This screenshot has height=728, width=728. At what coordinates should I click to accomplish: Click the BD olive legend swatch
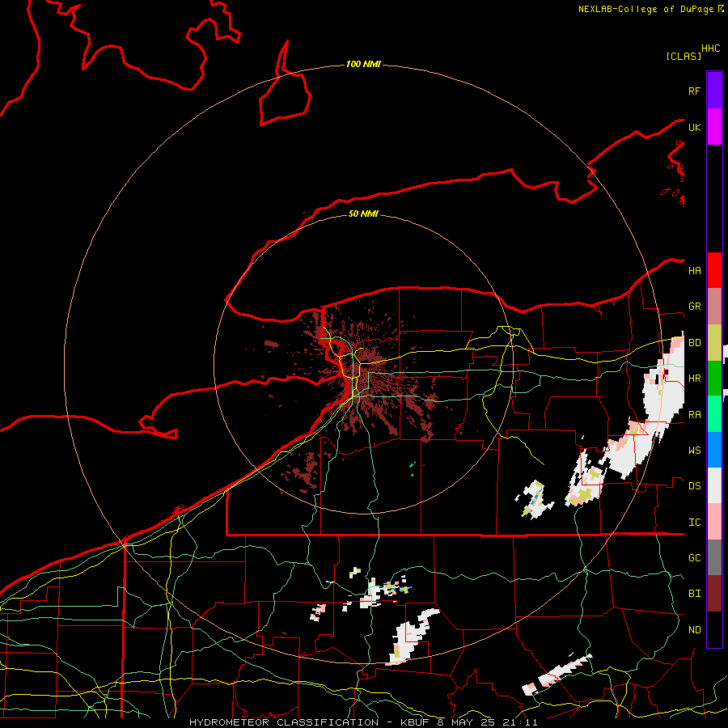pyautogui.click(x=714, y=343)
